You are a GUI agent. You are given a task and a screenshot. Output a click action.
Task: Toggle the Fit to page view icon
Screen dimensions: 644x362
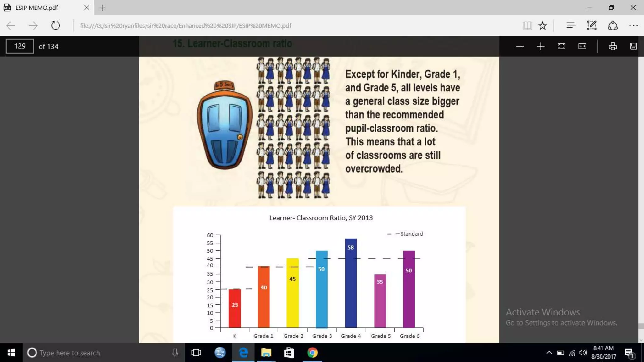(x=561, y=47)
